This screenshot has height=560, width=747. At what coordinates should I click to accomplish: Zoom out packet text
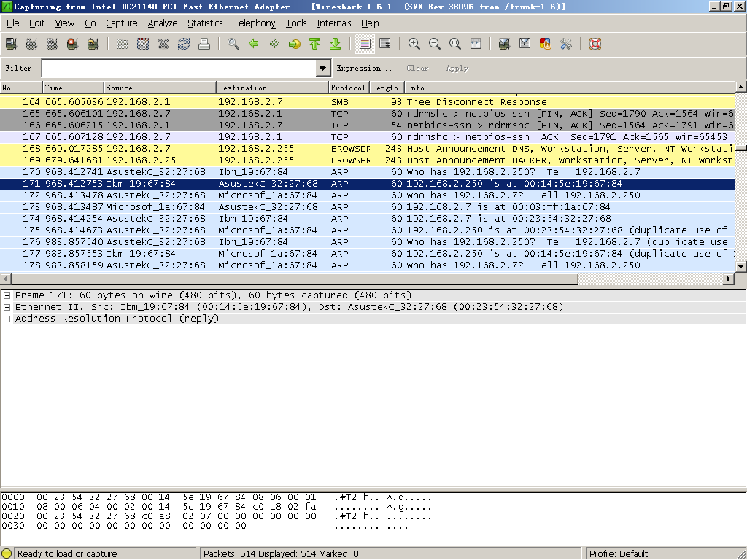[x=435, y=44]
